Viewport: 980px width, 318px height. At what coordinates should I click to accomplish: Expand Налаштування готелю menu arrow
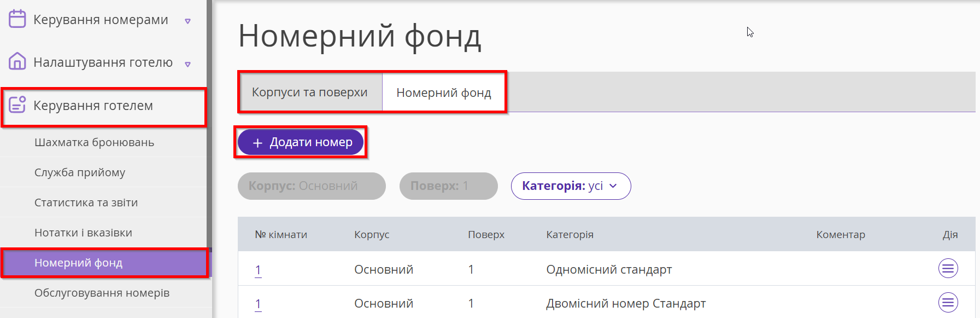[x=187, y=64]
